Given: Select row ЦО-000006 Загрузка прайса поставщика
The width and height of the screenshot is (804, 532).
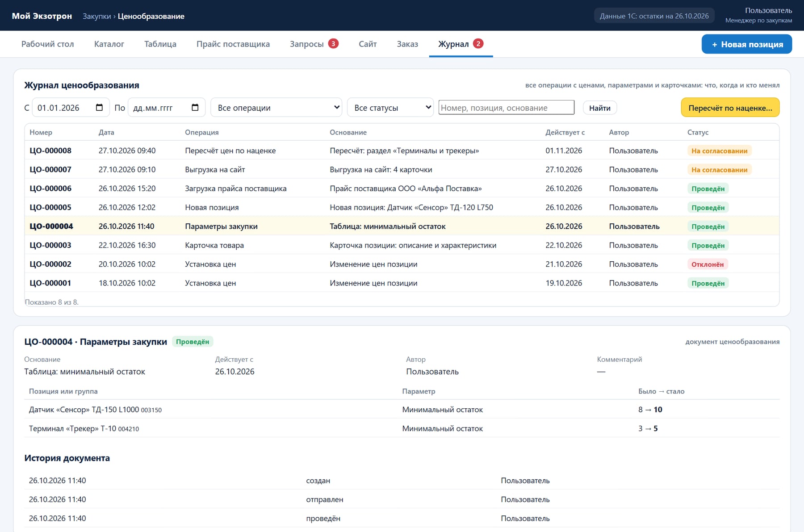Looking at the screenshot, I should pyautogui.click(x=402, y=189).
